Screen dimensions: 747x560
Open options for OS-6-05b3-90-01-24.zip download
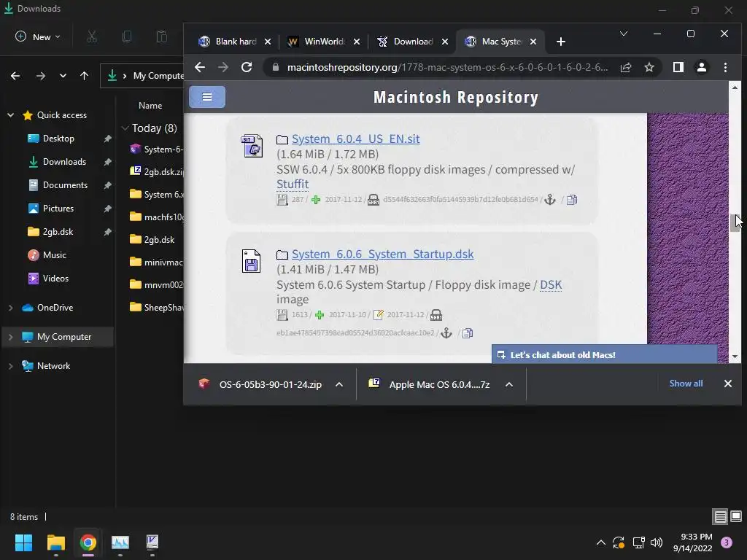coord(339,384)
